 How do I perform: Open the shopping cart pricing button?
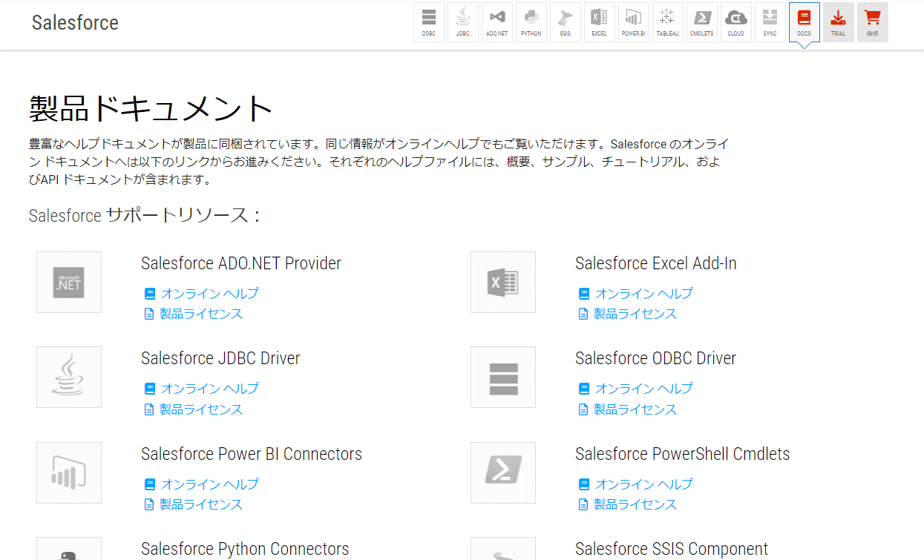tap(873, 22)
